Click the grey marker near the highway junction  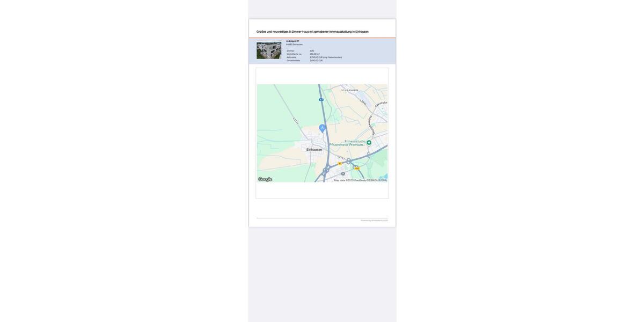343,173
